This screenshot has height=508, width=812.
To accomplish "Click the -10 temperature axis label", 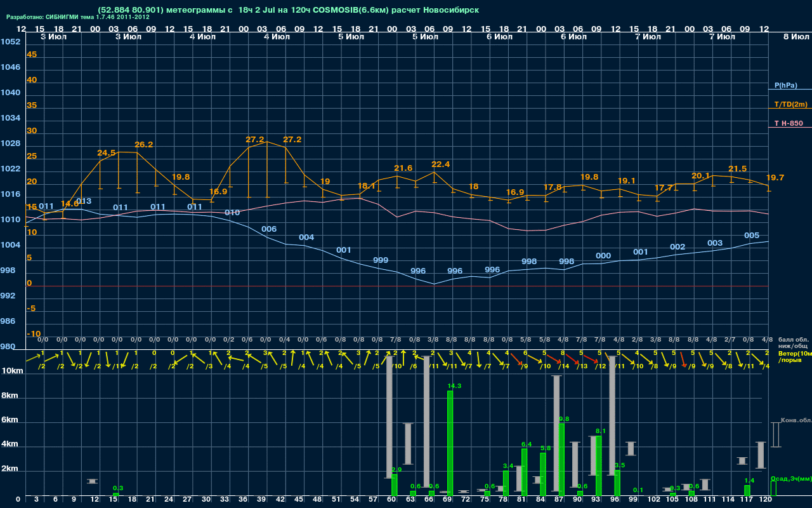I will click(34, 334).
